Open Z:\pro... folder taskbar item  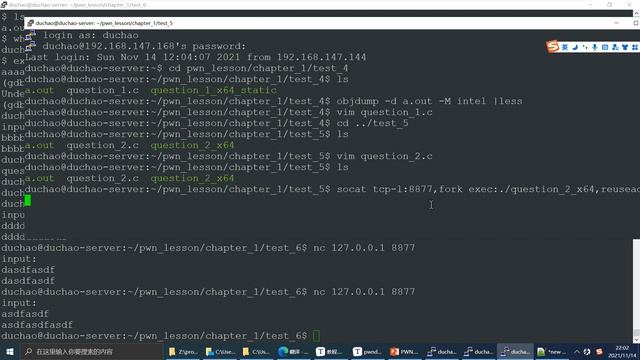[x=183, y=351]
